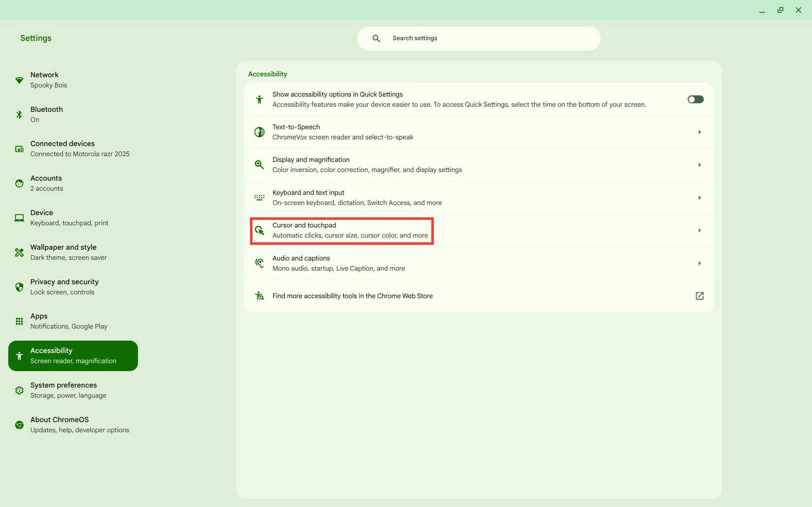
Task: Open Wallpaper and style settings
Action: tap(72, 252)
